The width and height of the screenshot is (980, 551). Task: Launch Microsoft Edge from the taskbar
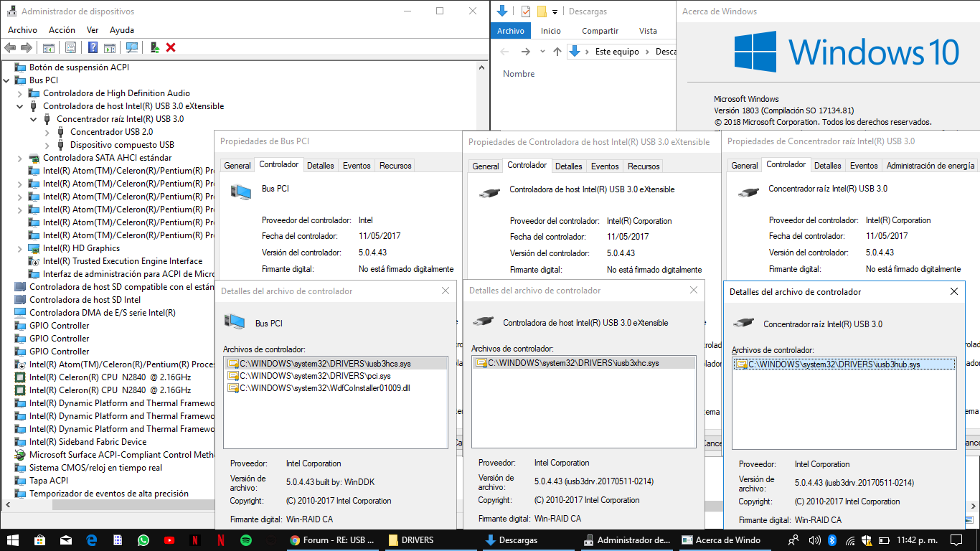point(92,540)
